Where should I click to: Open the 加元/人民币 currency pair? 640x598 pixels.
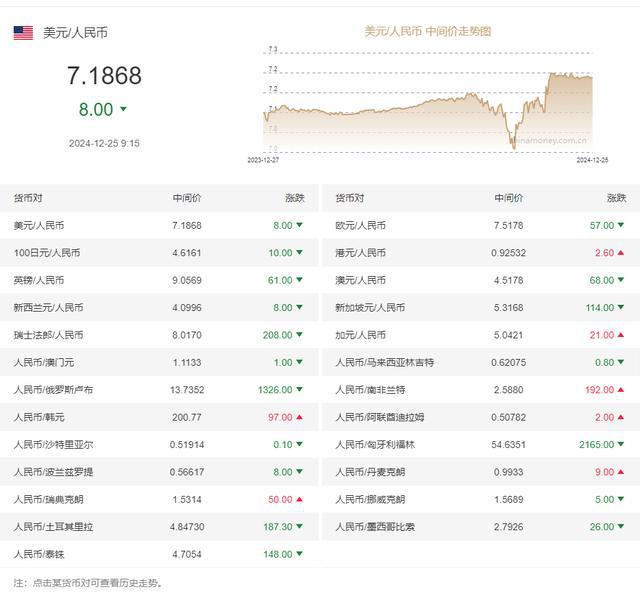click(360, 335)
